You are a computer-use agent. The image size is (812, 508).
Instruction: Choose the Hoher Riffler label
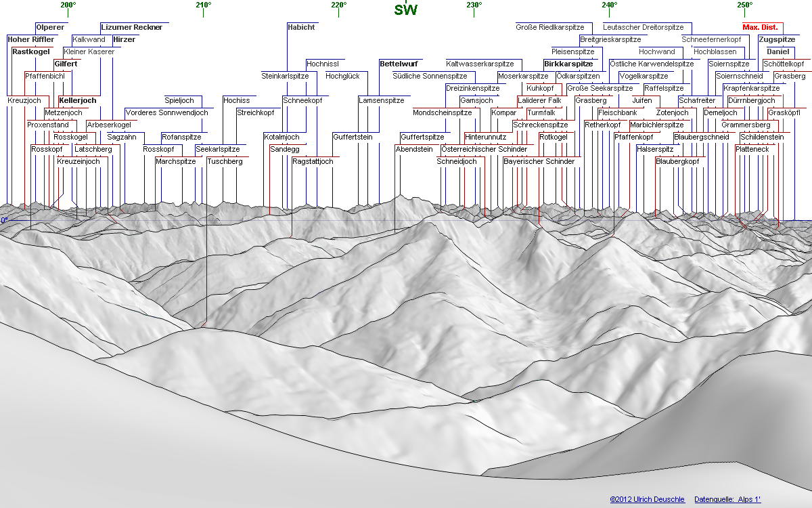(31, 39)
